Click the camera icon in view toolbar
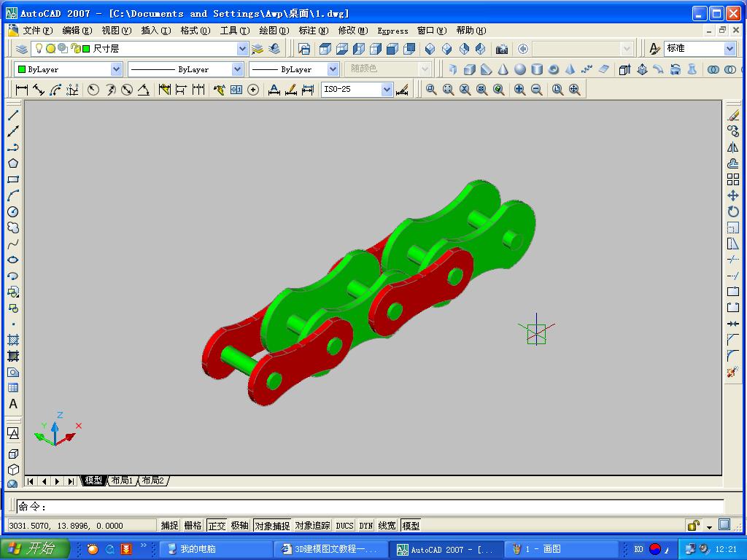The image size is (747, 560). click(502, 49)
